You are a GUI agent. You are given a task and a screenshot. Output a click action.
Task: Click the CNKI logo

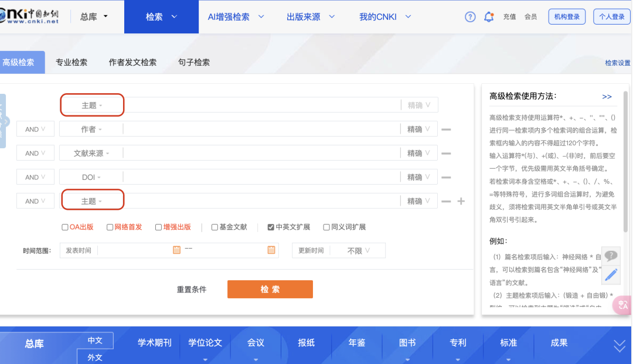coord(29,16)
